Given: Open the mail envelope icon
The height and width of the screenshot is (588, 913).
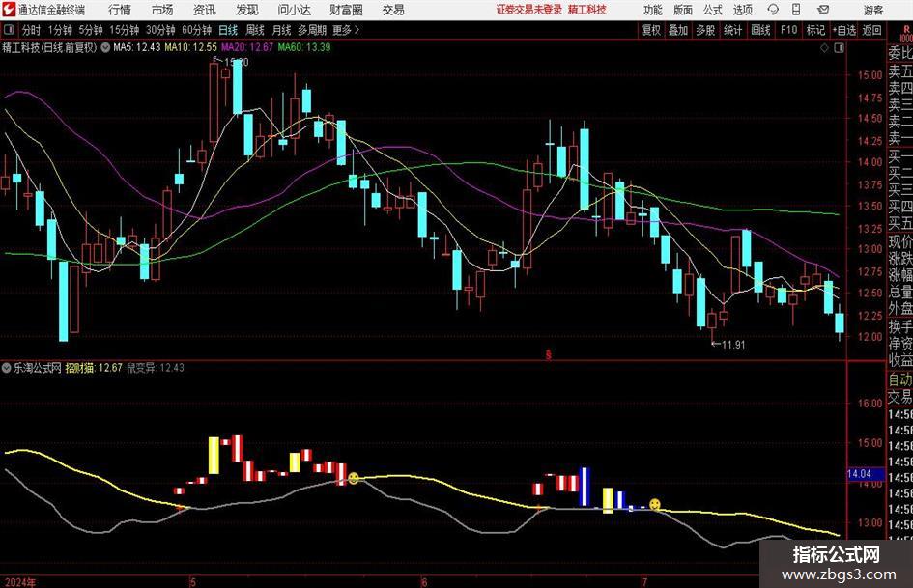Looking at the screenshot, I should pyautogui.click(x=823, y=10).
